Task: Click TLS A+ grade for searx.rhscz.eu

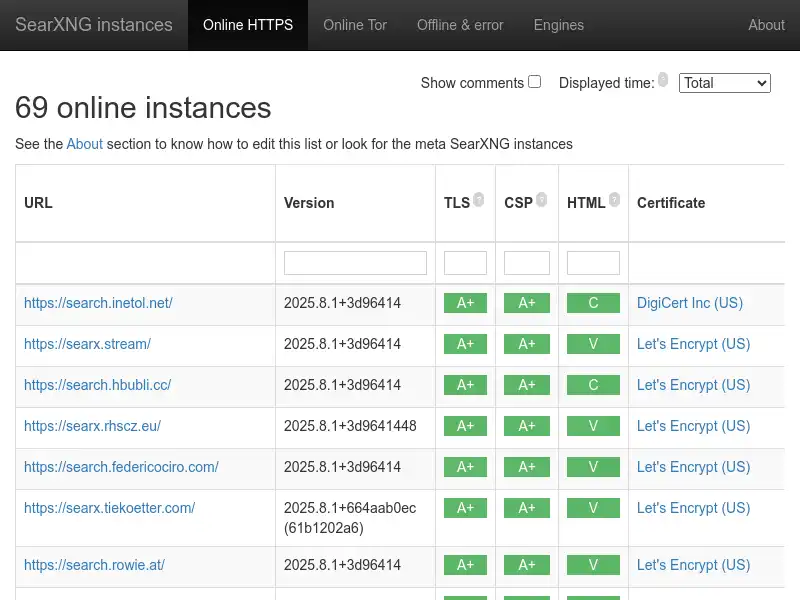Action: tap(465, 426)
